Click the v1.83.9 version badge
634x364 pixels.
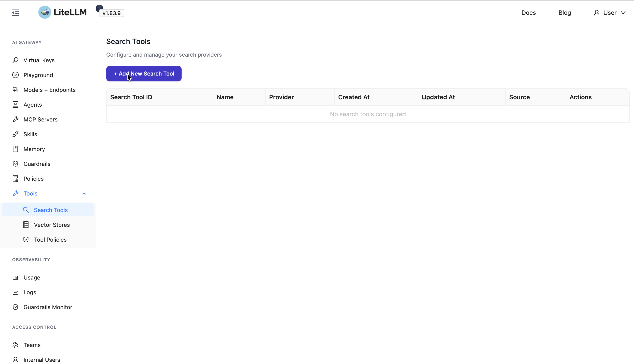click(111, 13)
